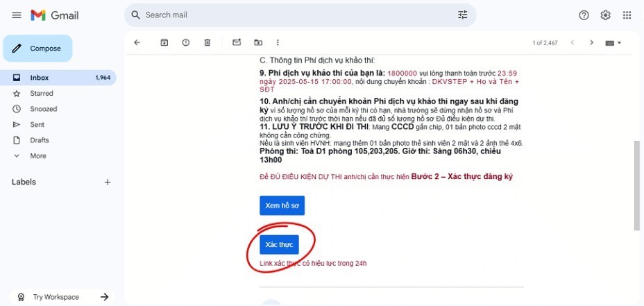The image size is (644, 306).
Task: Click the Labels heading text
Action: [24, 182]
